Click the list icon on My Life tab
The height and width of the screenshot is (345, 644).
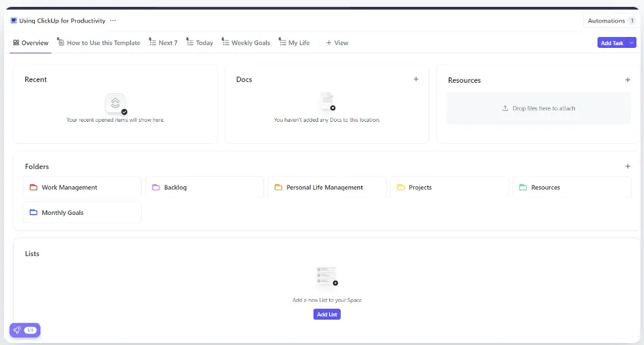pos(282,42)
